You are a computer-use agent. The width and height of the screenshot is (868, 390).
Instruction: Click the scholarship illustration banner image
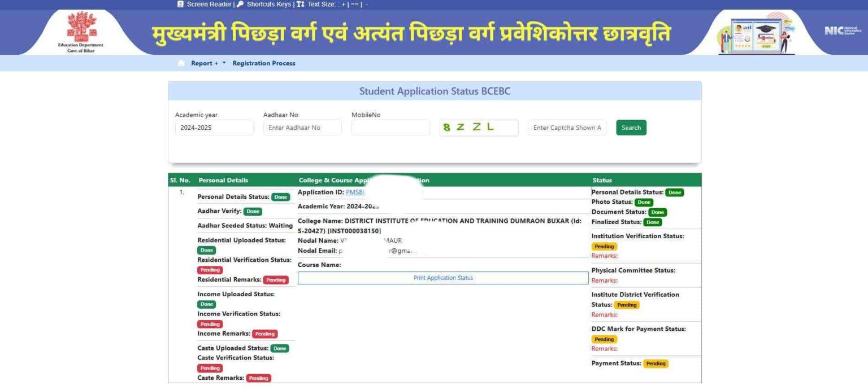coord(756,34)
